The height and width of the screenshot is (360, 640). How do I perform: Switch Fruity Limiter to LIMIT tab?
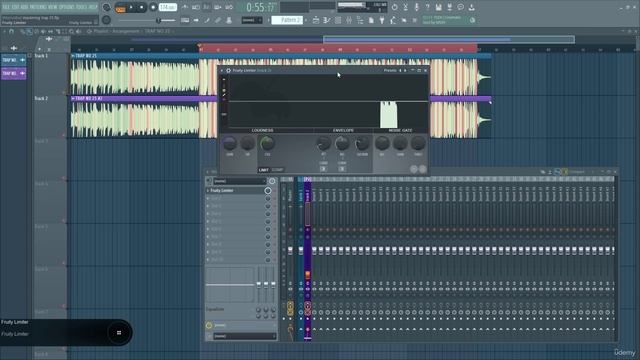(x=264, y=170)
